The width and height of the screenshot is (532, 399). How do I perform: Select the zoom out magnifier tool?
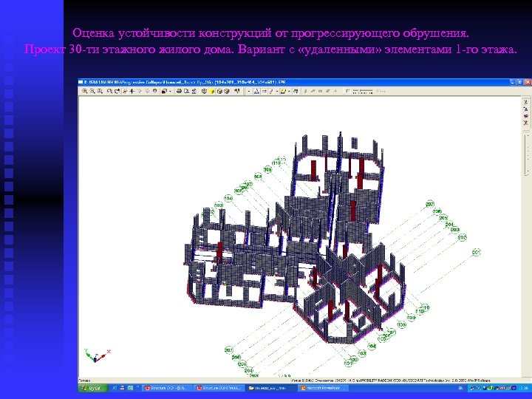coord(92,92)
